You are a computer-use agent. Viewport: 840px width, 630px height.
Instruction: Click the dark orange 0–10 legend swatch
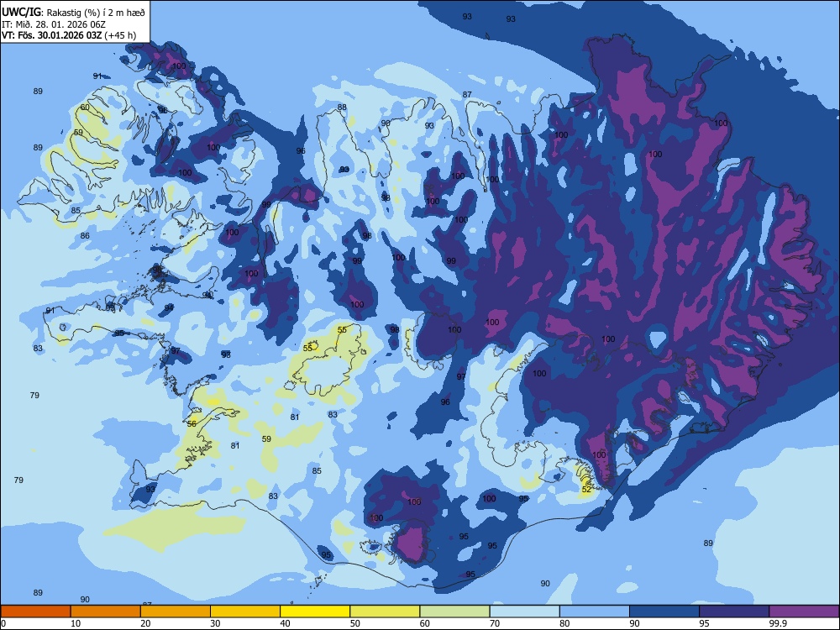point(35,612)
